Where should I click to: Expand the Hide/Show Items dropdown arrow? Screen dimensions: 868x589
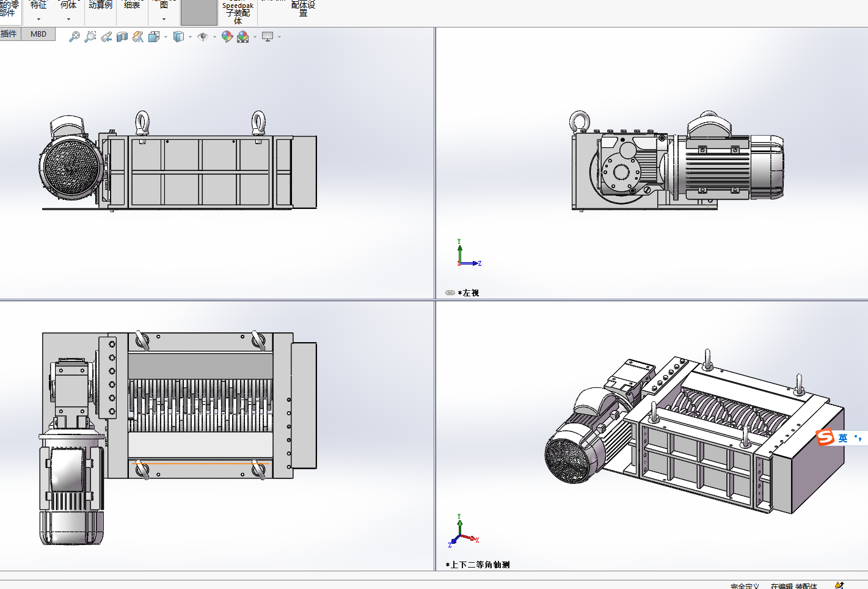coord(214,37)
